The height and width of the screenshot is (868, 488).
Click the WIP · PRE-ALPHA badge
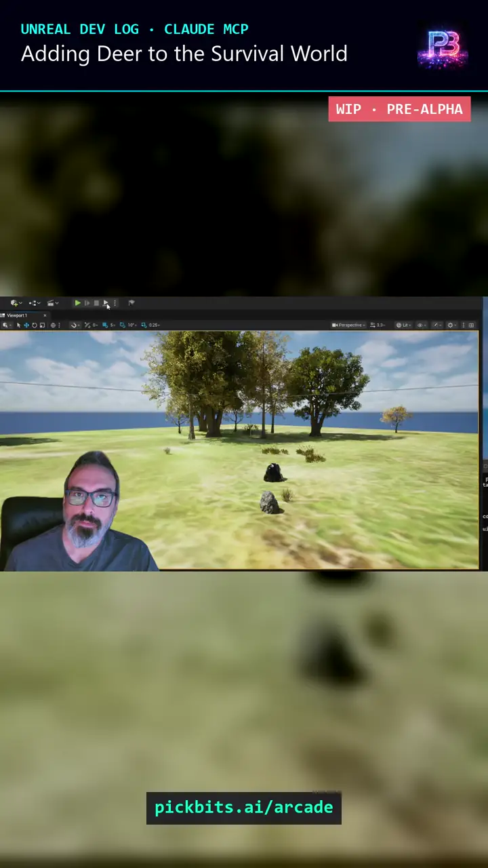[x=399, y=109]
